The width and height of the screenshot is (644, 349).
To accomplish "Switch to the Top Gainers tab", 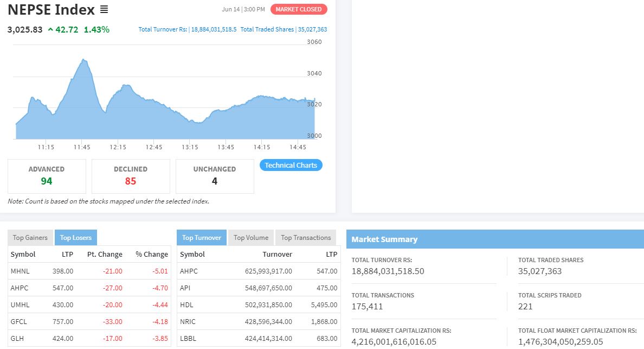I will (30, 238).
